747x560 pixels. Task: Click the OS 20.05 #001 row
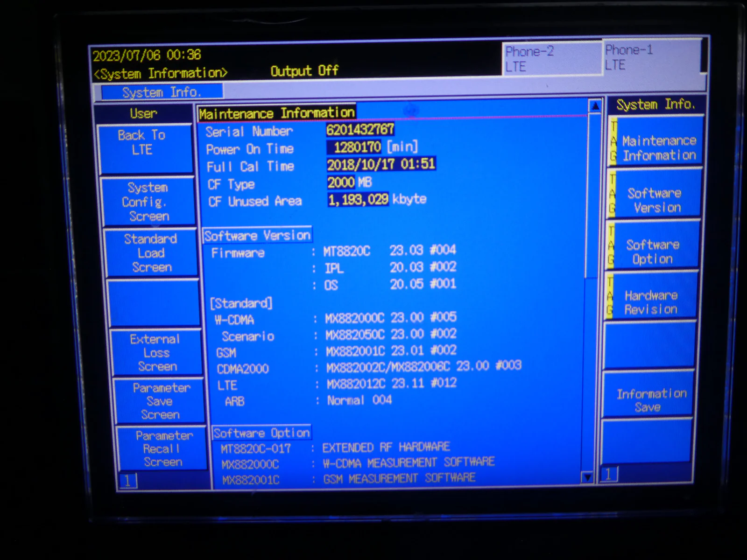tap(384, 284)
